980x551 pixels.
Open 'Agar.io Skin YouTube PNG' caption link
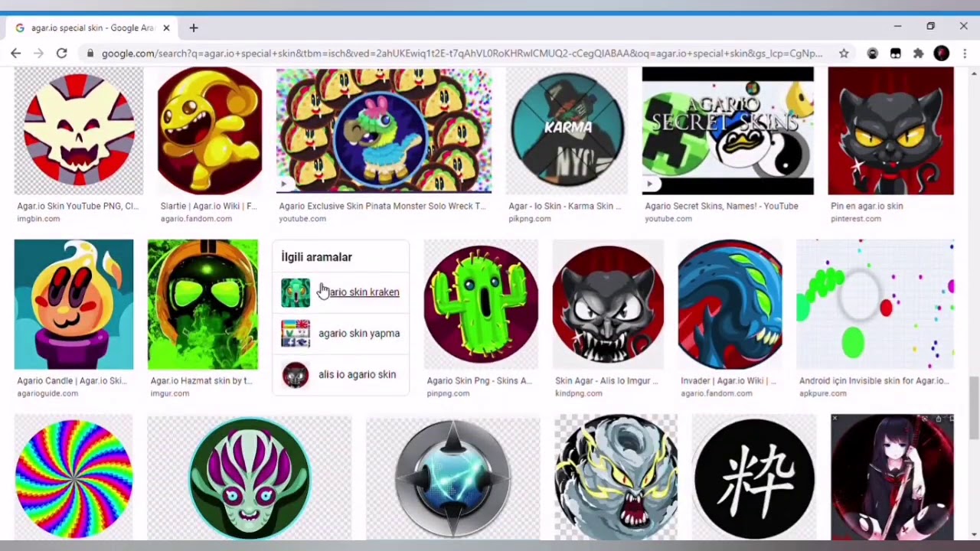pos(78,206)
